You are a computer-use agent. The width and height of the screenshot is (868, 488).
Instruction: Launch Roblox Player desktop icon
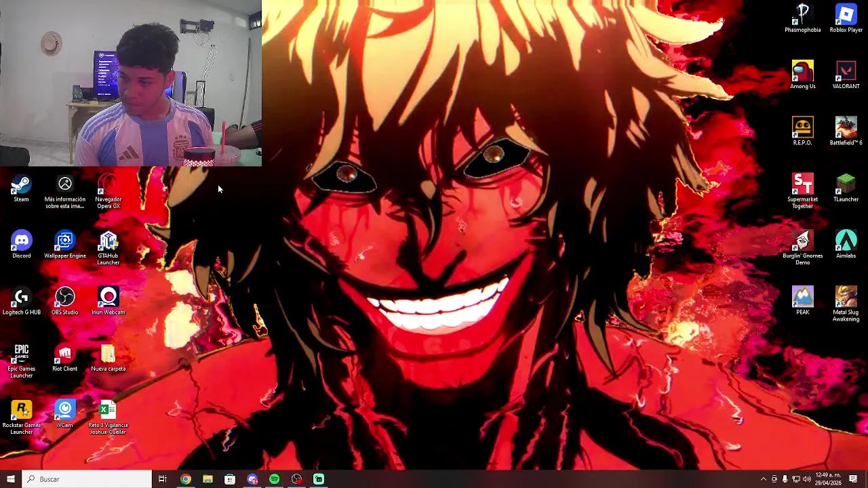[x=846, y=18]
